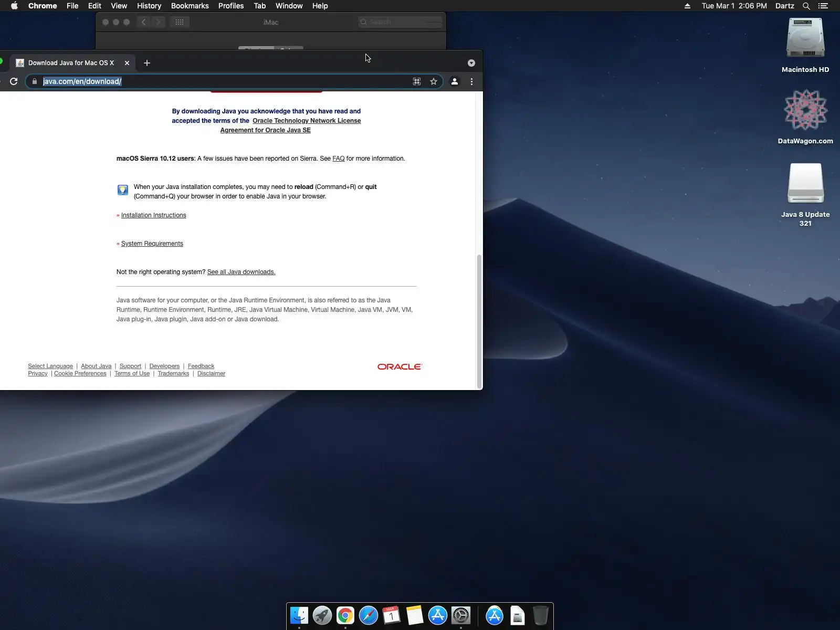This screenshot has width=840, height=630.
Task: Open Cookie Preferences footer link
Action: pos(80,373)
